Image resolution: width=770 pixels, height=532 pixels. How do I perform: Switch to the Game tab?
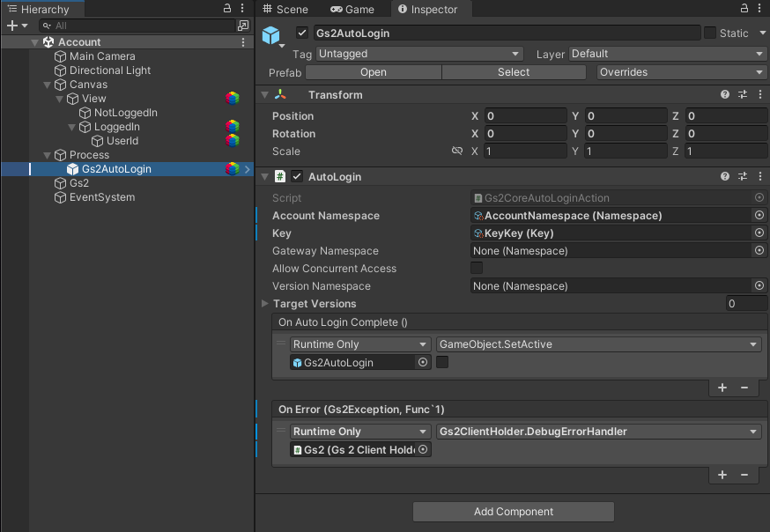pyautogui.click(x=352, y=10)
